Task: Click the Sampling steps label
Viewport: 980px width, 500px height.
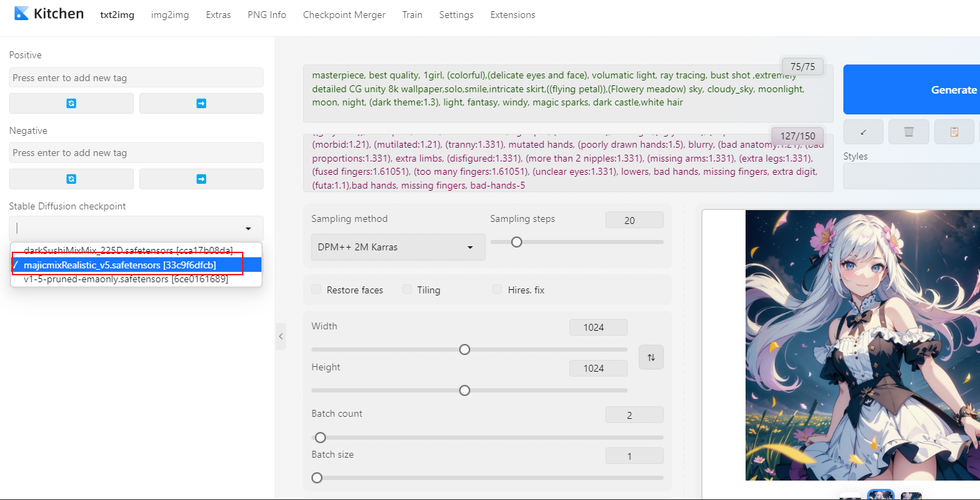Action: [523, 218]
